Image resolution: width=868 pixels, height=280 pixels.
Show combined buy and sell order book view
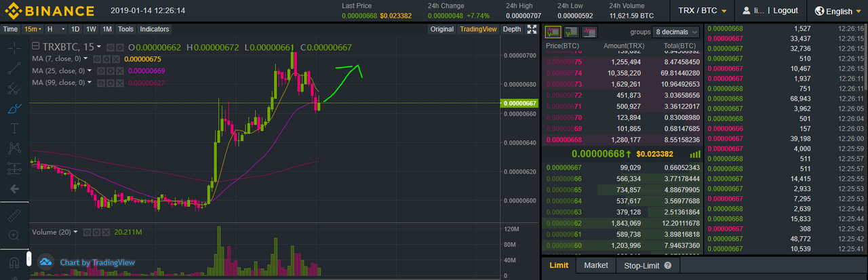click(x=553, y=32)
